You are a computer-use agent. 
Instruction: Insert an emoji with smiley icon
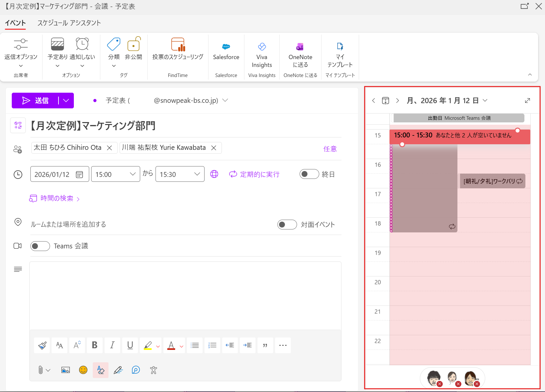coord(83,370)
